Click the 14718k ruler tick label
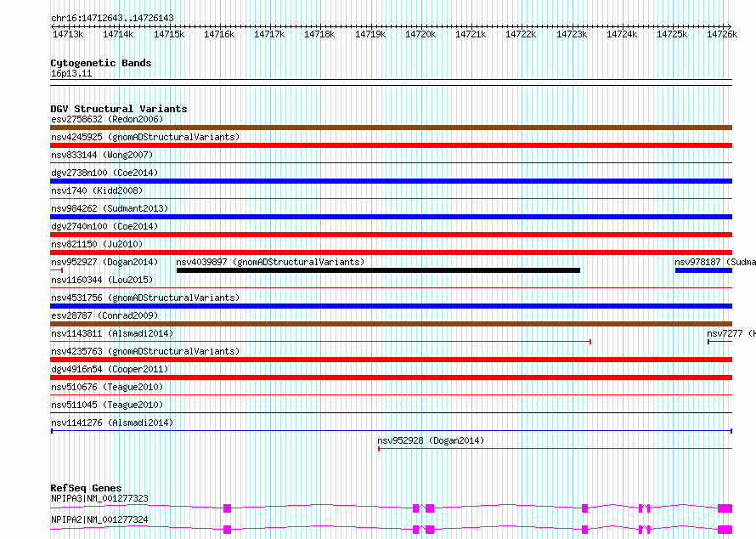This screenshot has height=539, width=756. [319, 34]
